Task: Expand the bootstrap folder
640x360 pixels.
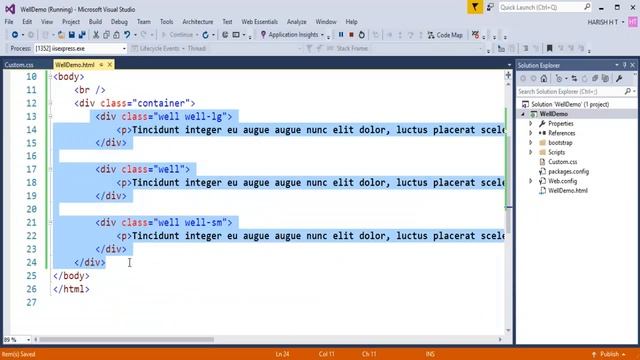Action: [531, 143]
